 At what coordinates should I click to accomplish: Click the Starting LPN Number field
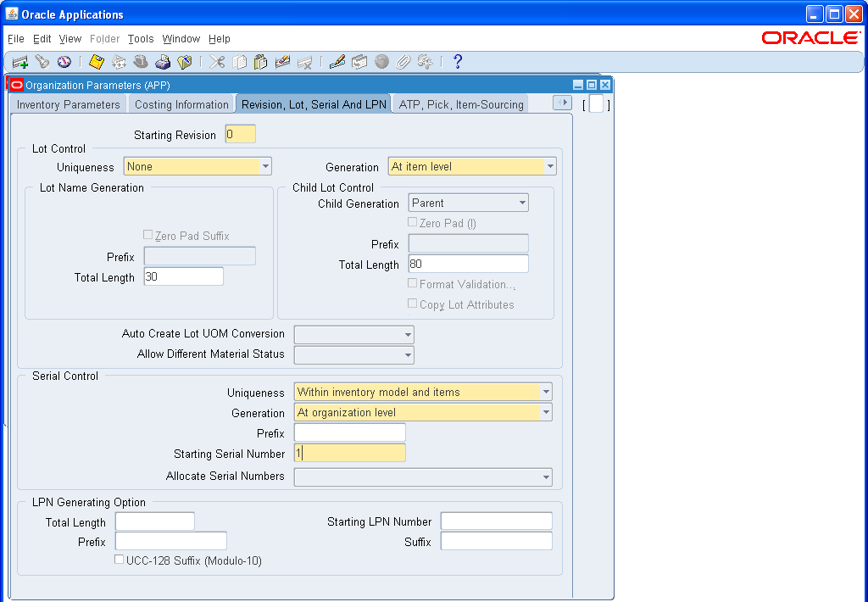point(497,521)
